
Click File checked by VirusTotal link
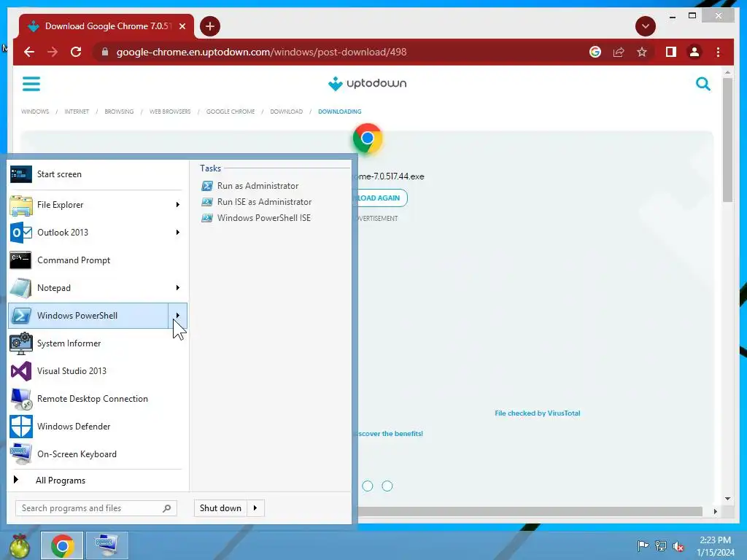coord(538,413)
